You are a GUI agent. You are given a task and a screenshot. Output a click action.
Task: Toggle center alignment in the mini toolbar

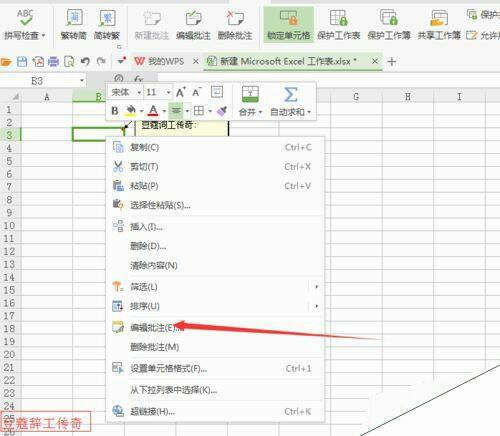pos(176,110)
